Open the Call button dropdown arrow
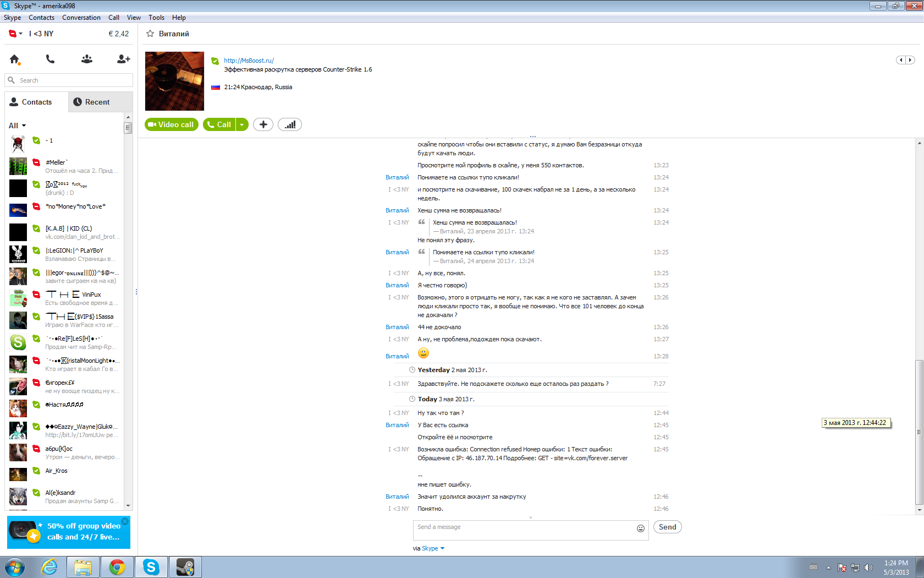The height and width of the screenshot is (578, 924). coord(242,124)
